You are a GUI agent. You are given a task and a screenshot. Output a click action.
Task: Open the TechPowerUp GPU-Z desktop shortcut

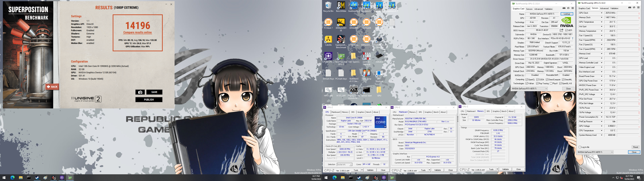point(341,59)
